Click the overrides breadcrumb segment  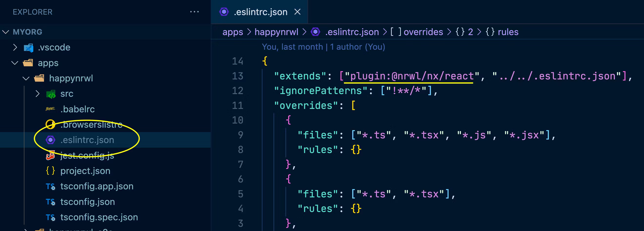[423, 32]
